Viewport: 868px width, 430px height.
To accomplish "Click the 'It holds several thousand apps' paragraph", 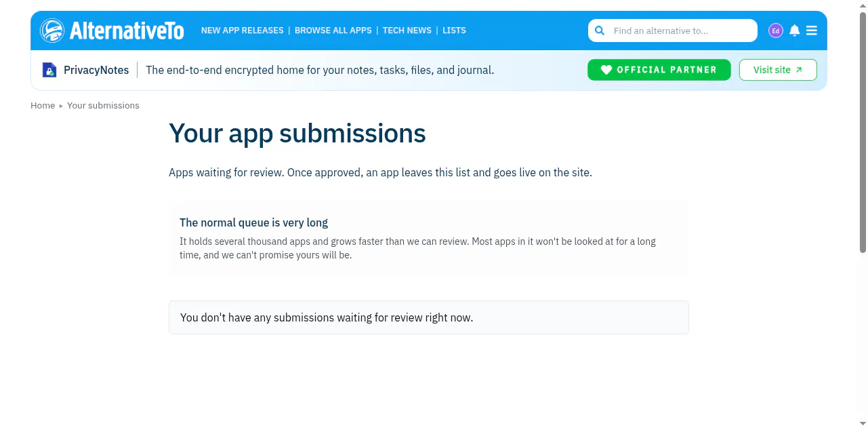I will (x=417, y=248).
